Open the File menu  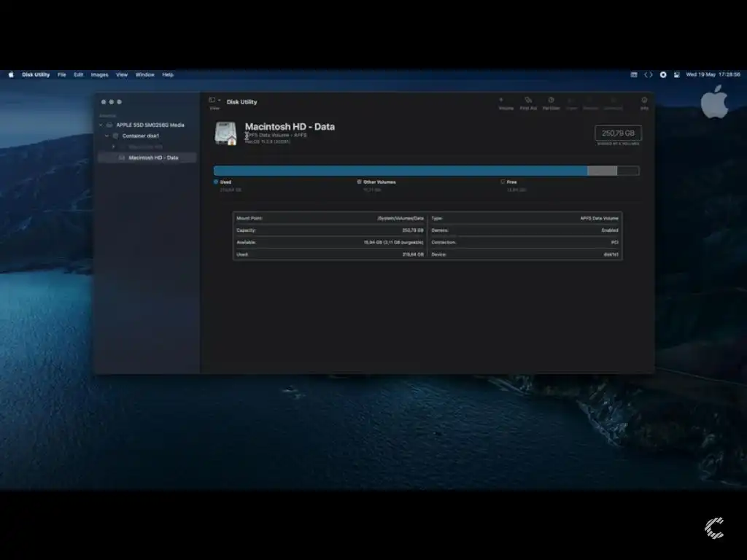pos(62,75)
